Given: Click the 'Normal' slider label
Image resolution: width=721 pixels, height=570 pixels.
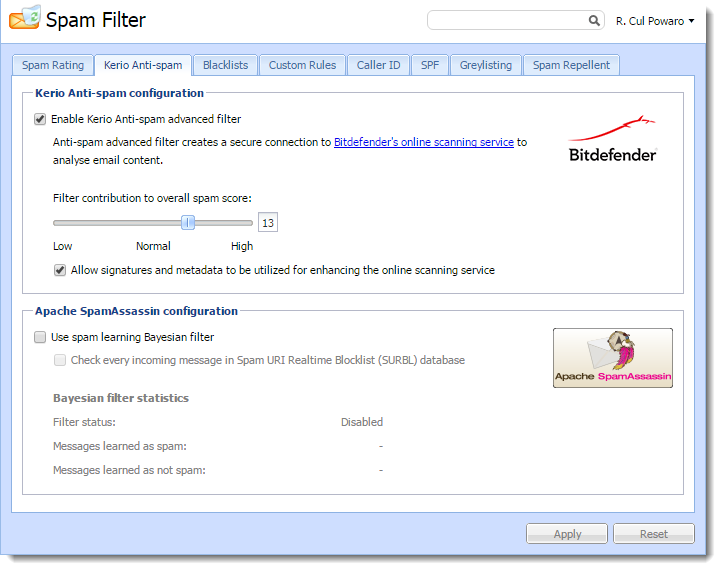Looking at the screenshot, I should click(153, 246).
